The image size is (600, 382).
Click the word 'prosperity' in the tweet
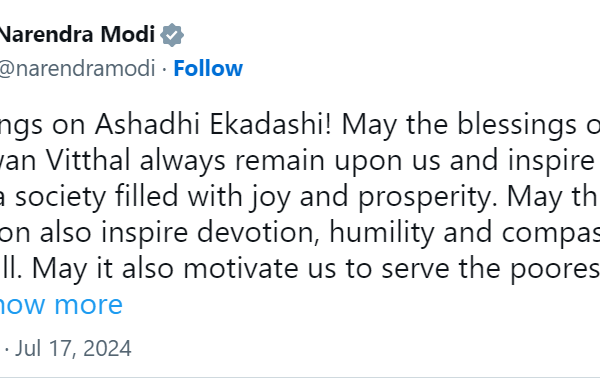427,198
